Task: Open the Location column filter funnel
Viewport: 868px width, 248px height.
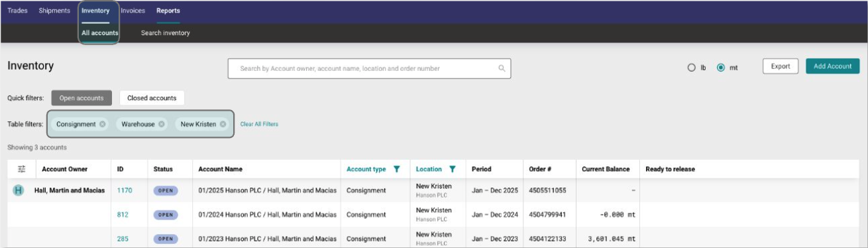Action: (x=453, y=169)
